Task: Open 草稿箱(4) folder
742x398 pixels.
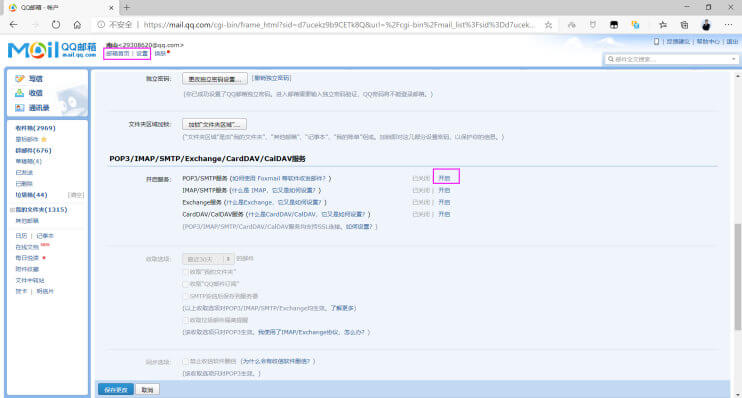Action: (28, 161)
